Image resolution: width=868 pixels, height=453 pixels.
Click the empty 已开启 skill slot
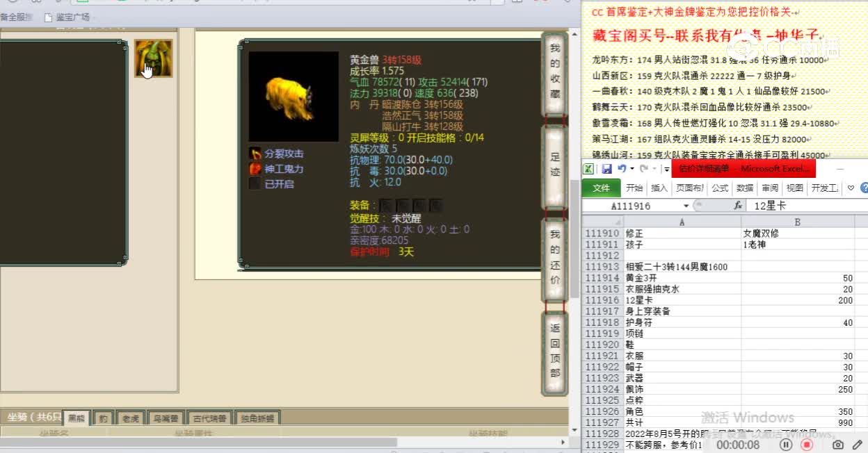[255, 184]
